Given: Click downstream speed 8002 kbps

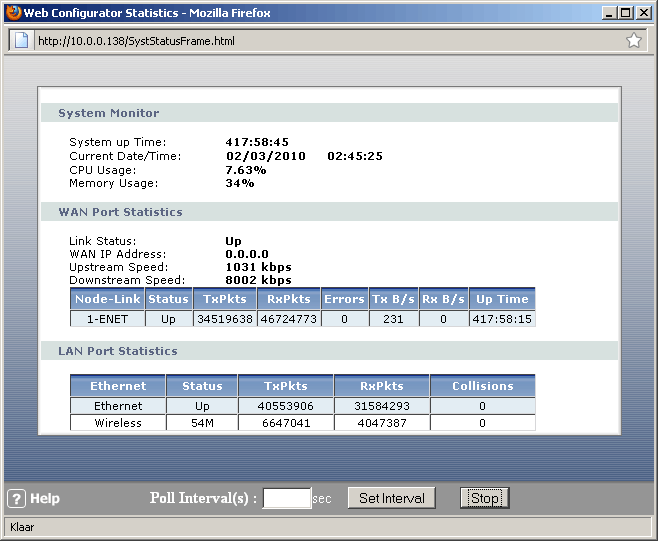Looking at the screenshot, I should (x=258, y=280).
